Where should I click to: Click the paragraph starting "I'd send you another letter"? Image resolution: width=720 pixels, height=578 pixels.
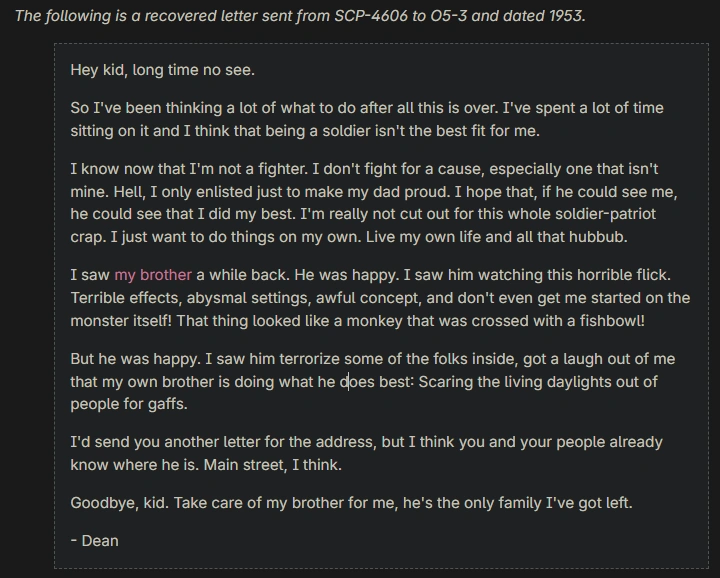366,453
